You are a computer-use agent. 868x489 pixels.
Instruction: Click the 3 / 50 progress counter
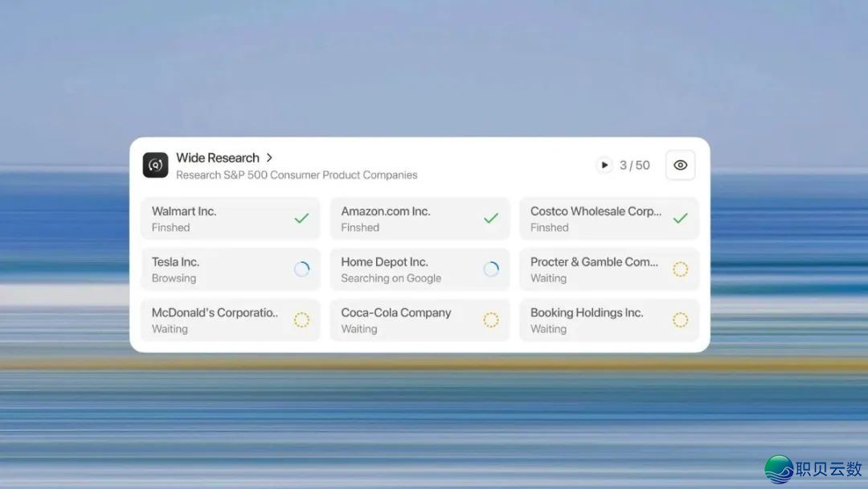[634, 165]
